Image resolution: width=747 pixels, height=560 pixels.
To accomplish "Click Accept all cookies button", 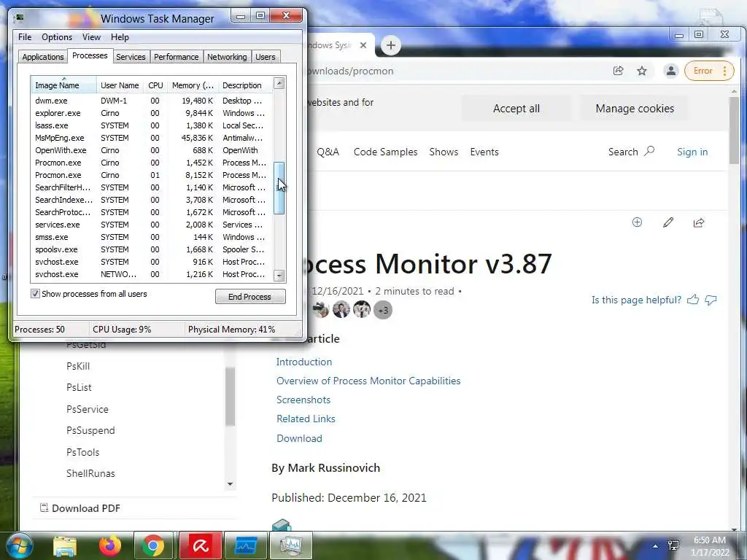I will click(516, 109).
